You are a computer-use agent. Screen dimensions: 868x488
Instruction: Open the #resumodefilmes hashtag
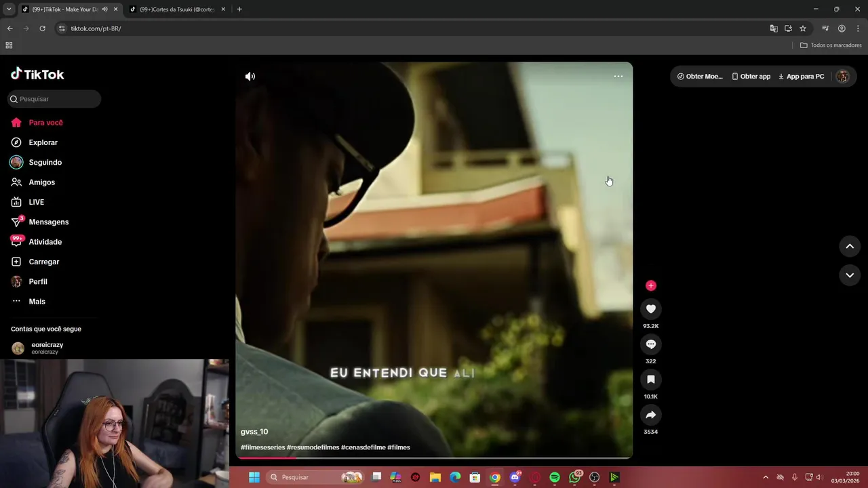313,447
